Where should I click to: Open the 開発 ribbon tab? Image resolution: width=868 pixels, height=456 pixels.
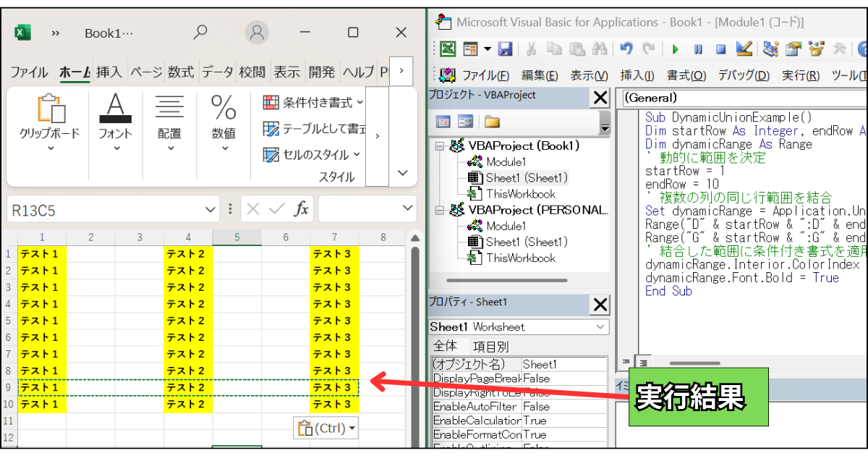tap(321, 72)
